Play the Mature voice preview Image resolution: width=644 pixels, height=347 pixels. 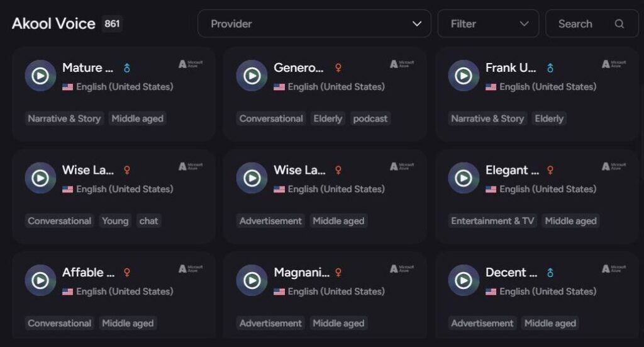coord(40,76)
